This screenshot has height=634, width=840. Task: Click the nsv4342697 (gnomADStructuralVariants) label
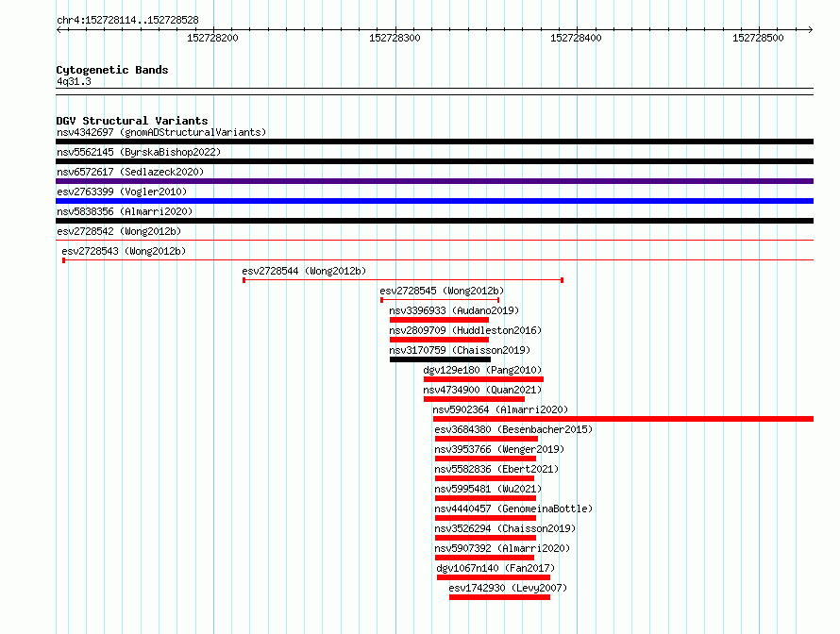(x=161, y=132)
